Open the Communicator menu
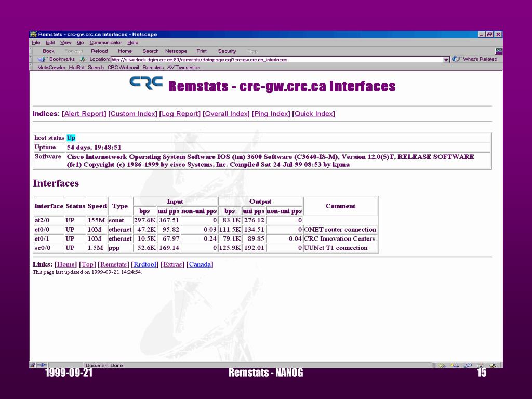 (x=105, y=43)
